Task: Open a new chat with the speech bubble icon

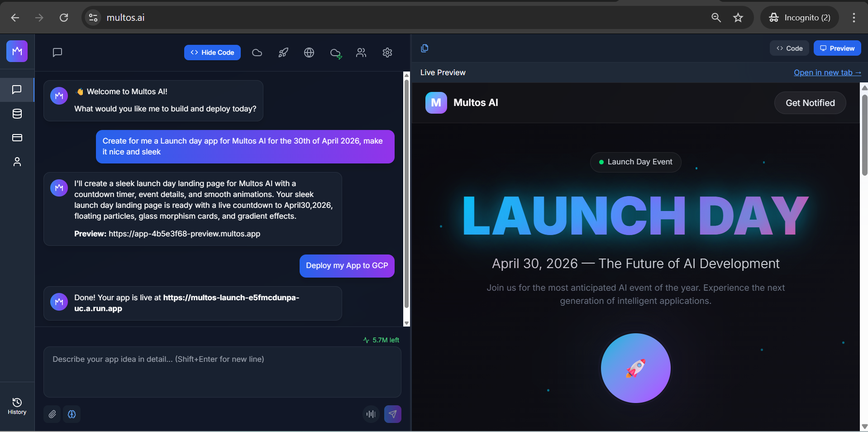Action: pos(57,53)
